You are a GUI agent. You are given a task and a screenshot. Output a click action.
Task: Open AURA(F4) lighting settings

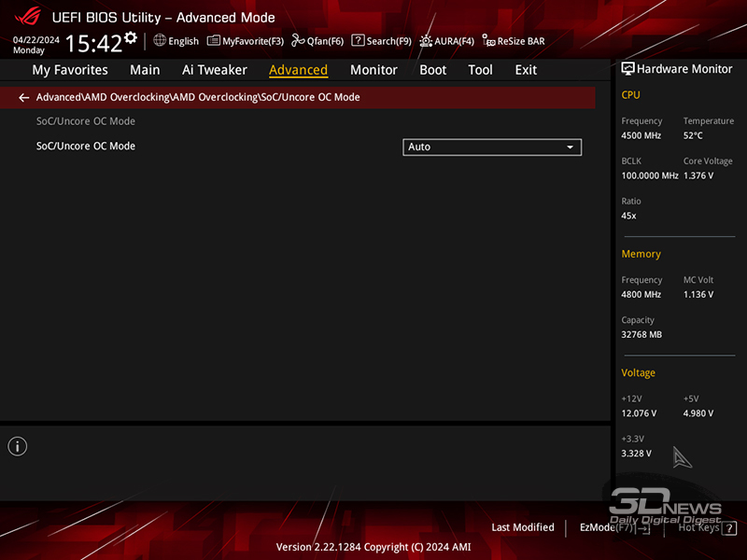446,41
